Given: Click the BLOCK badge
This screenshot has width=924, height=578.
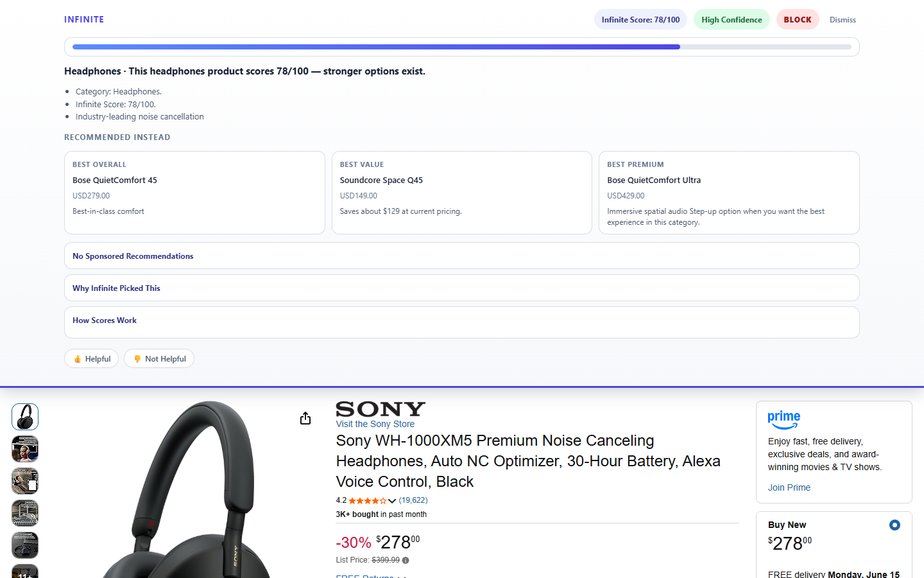Looking at the screenshot, I should click(798, 19).
